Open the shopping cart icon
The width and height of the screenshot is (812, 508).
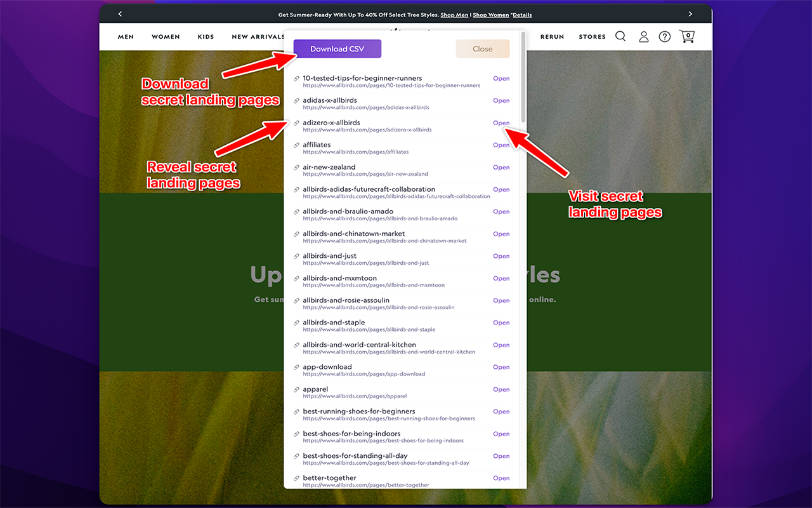686,36
